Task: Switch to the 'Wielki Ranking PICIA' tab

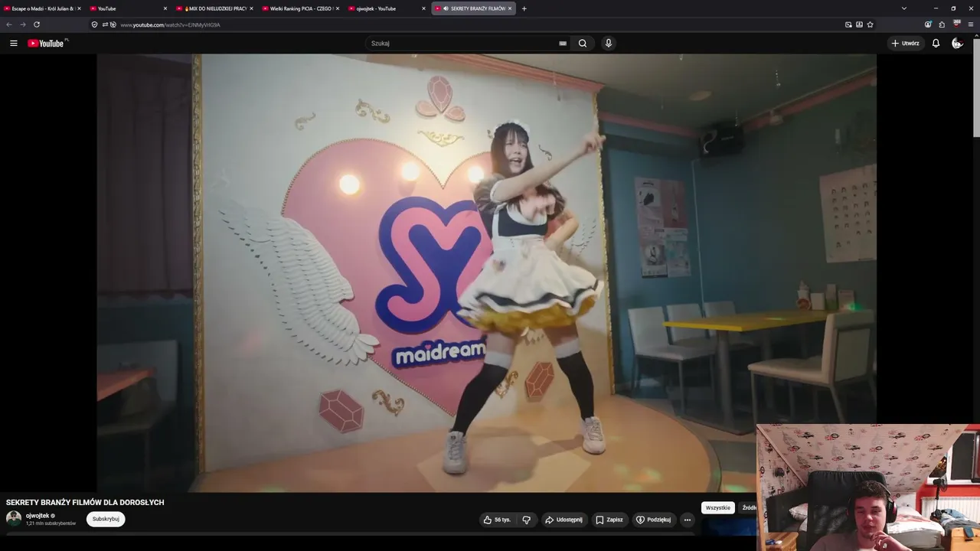Action: pos(300,8)
